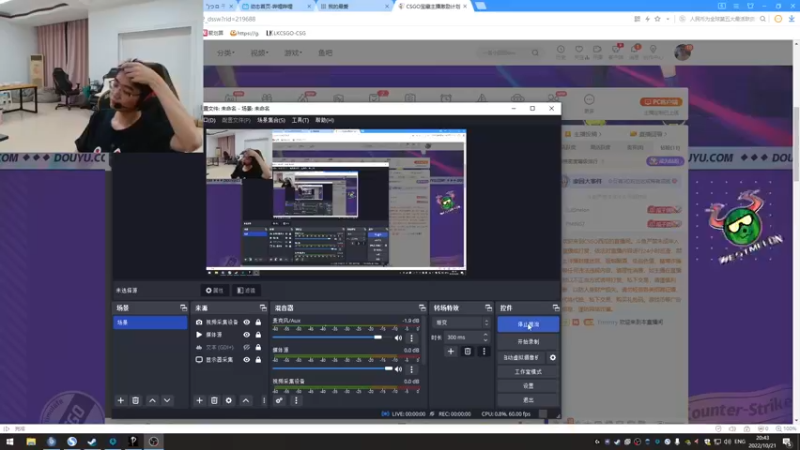Screen dimensions: 800x450
Task: Click the start recording button
Action: coord(528,341)
